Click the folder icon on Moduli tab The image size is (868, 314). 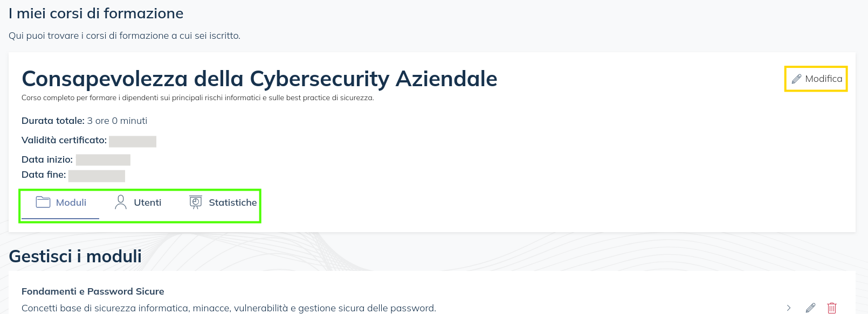click(x=43, y=203)
